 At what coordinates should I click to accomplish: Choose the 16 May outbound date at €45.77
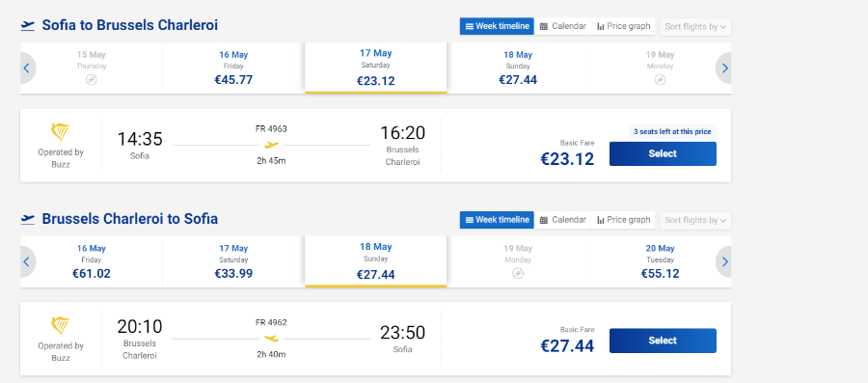(233, 68)
